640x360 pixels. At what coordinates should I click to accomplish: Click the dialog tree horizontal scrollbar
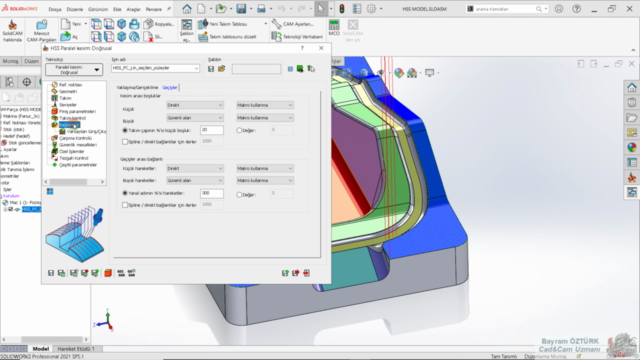click(74, 182)
